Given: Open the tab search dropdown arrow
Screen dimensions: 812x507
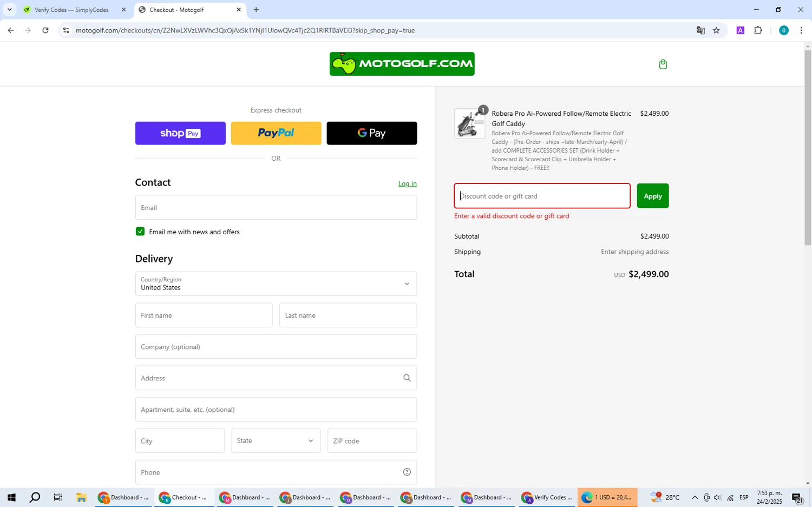Looking at the screenshot, I should point(9,10).
